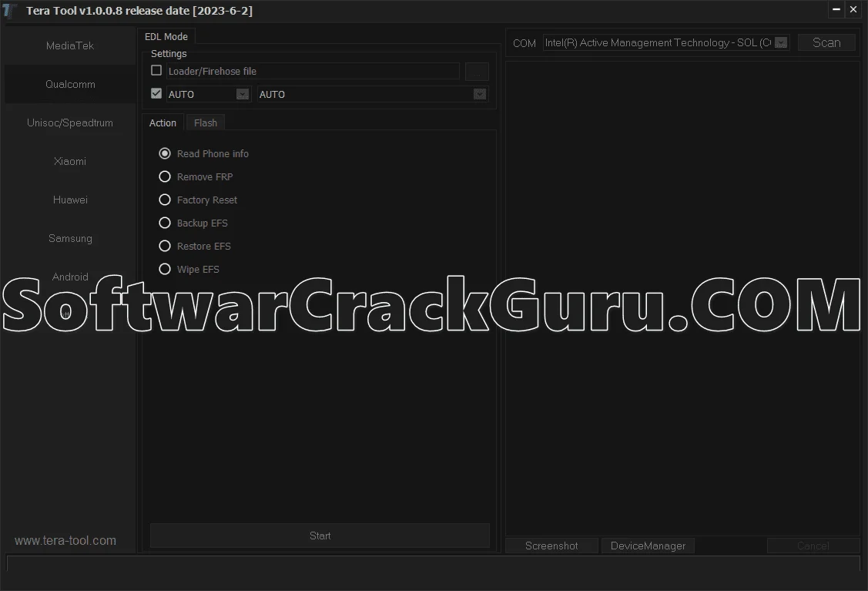Viewport: 868px width, 591px height.
Task: Select the Remove FRP option
Action: point(196,176)
